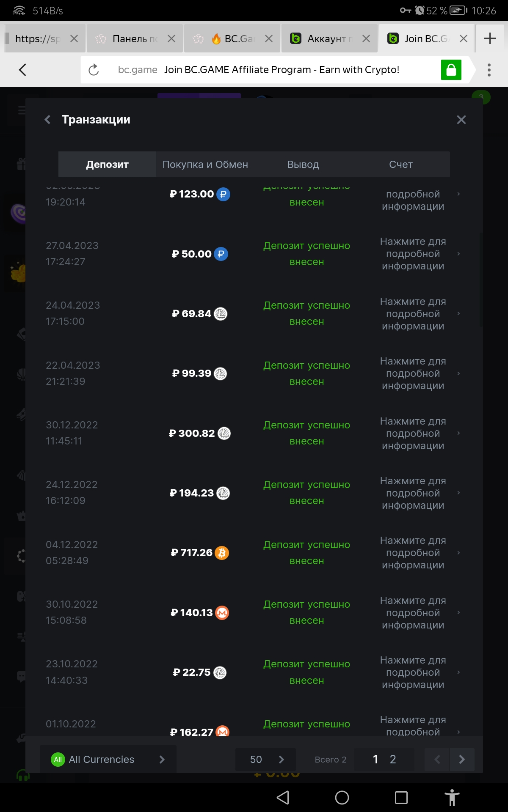
Task: Tap the accessibility figure icon
Action: pos(452,798)
